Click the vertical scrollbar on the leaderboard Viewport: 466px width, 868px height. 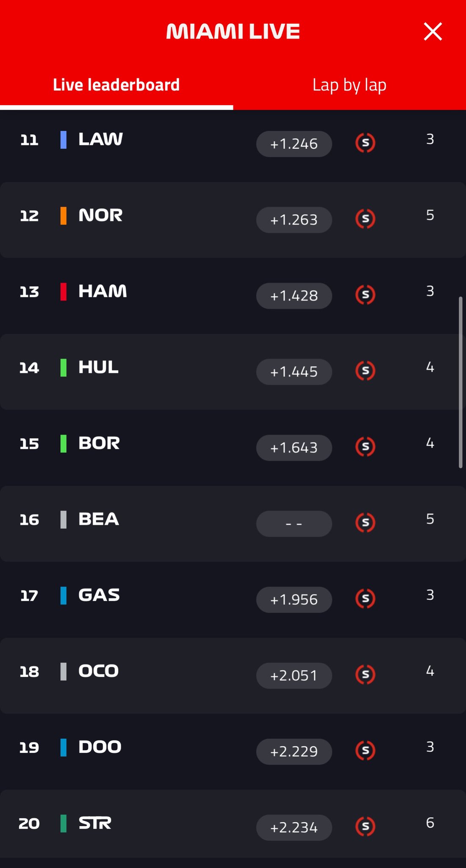point(460,382)
